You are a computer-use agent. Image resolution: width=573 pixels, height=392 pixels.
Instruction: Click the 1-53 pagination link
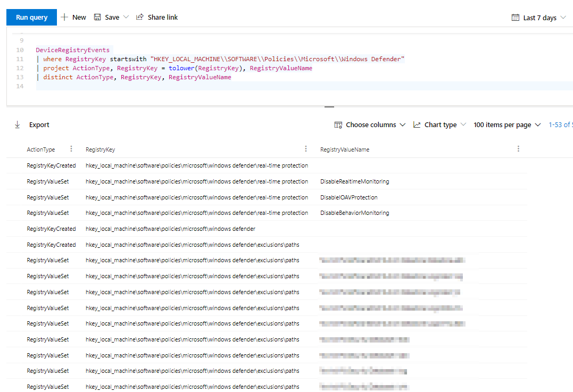(561, 124)
